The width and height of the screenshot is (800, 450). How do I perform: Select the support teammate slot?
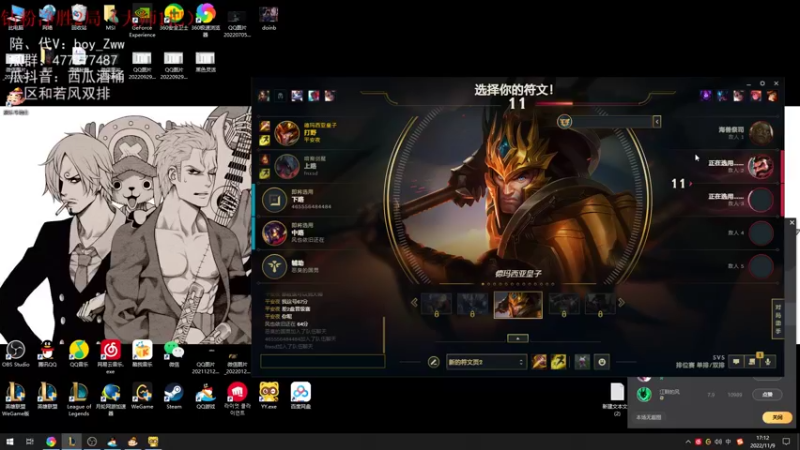click(315, 266)
